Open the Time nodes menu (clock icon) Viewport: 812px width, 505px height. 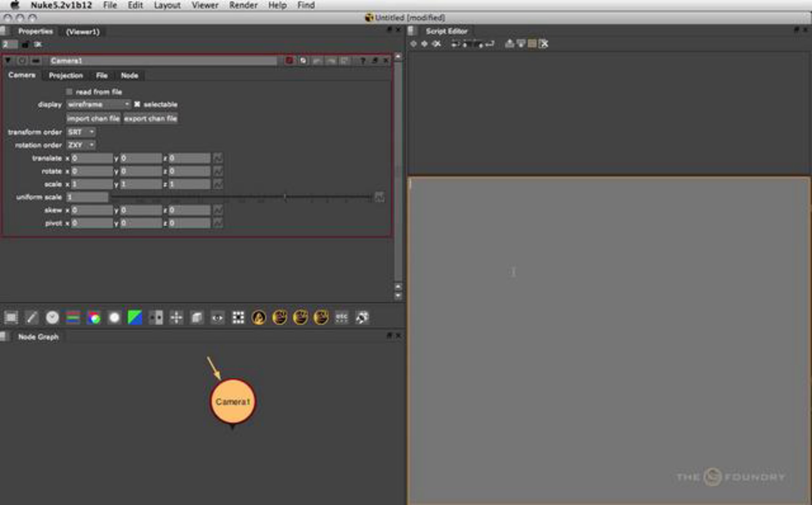[52, 318]
